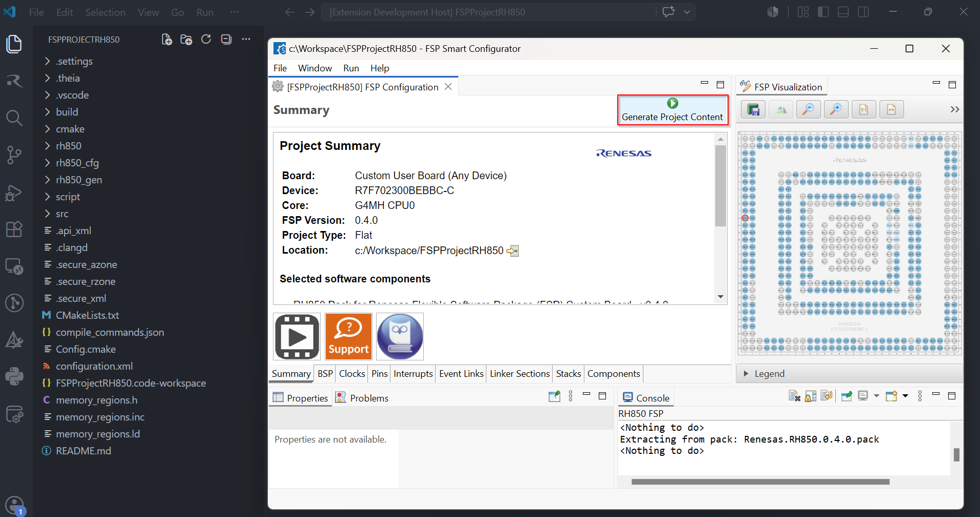Open the Accounts menu in the activity bar
Viewport: 980px width, 517px height.
click(14, 506)
